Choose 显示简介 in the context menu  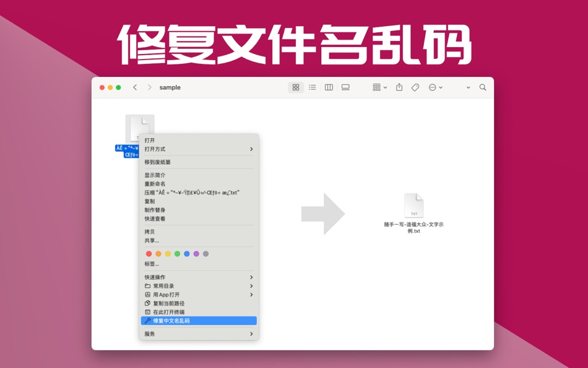199,175
